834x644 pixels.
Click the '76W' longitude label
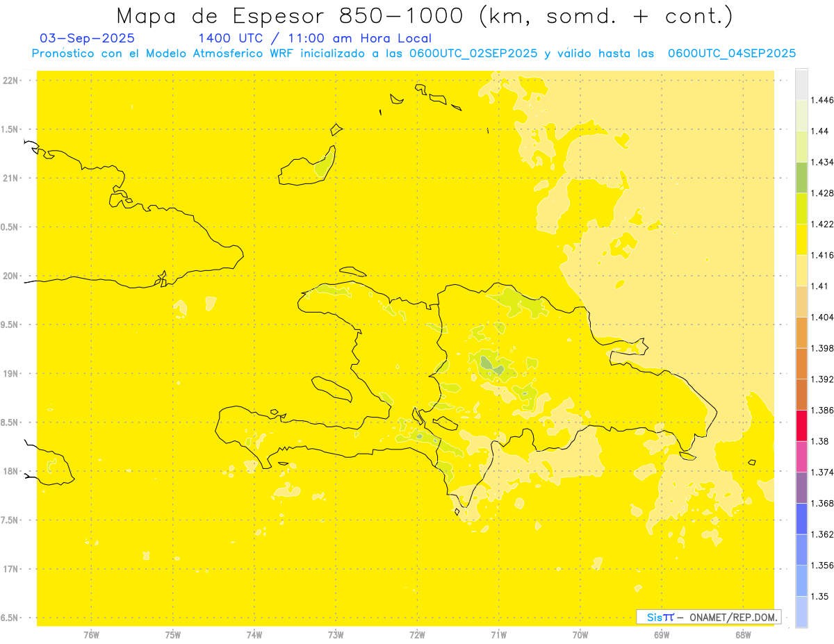[91, 634]
